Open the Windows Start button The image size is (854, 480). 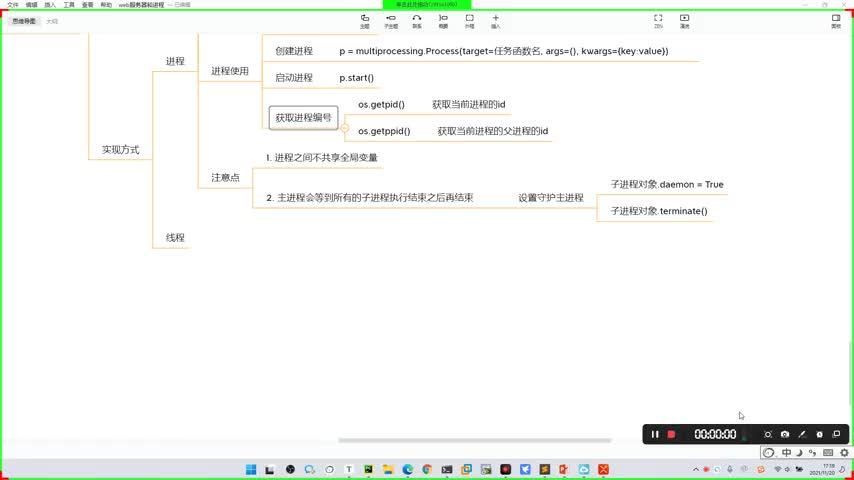coord(251,469)
